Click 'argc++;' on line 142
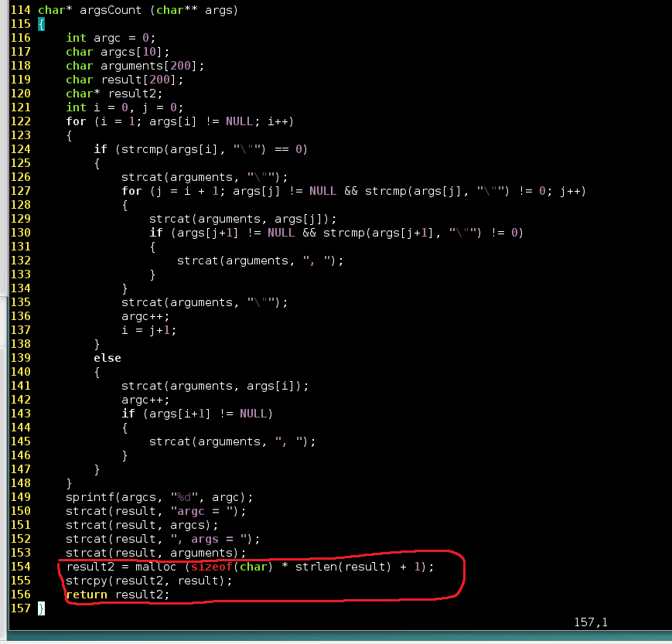The width and height of the screenshot is (672, 644). [145, 400]
